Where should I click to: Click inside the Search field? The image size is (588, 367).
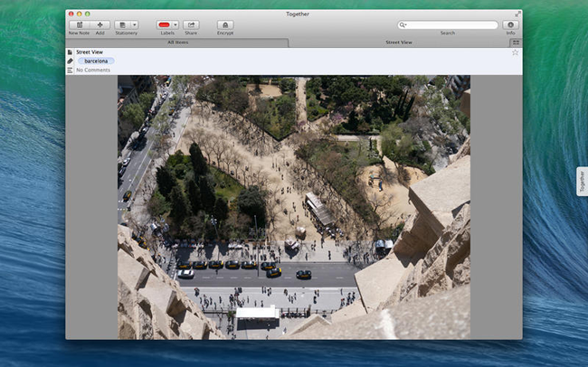(x=452, y=25)
